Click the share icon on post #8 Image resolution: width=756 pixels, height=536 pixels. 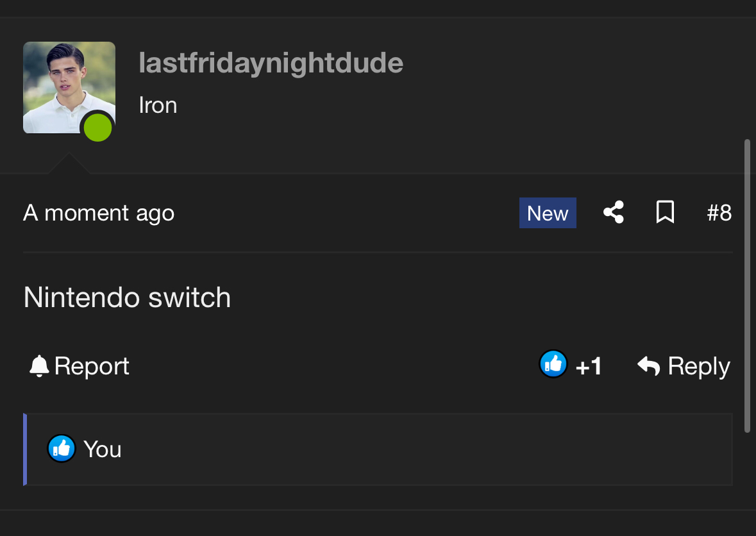point(614,213)
